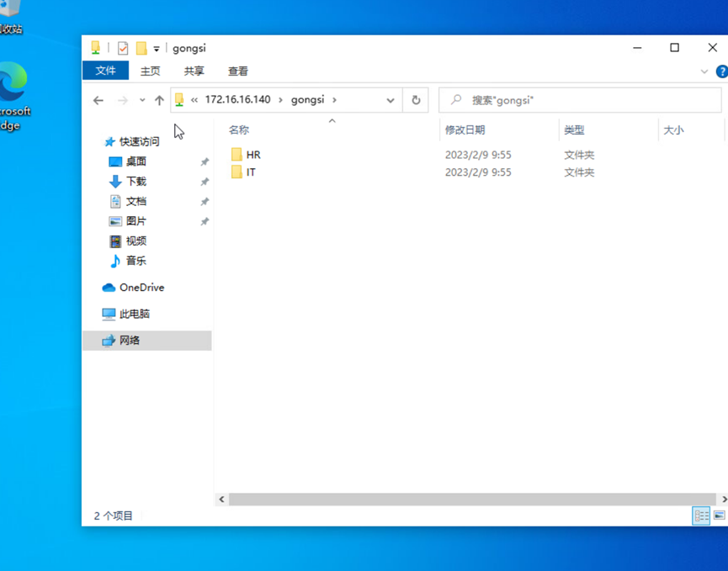Go up one level with Up arrow
Screen dimensions: 728x571
(159, 100)
